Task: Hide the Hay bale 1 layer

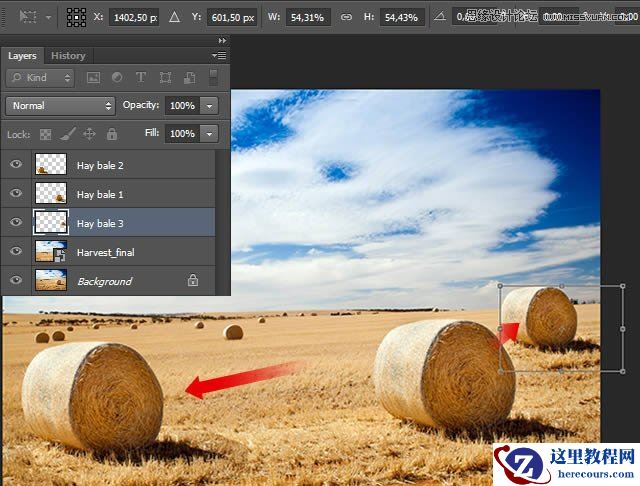Action: pyautogui.click(x=16, y=193)
